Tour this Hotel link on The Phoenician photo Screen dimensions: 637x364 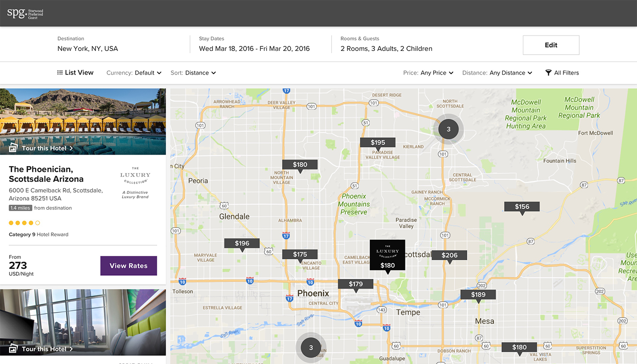tap(41, 148)
